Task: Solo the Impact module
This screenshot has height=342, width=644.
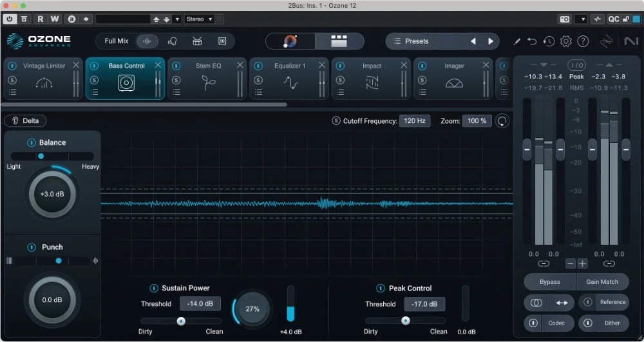Action: point(340,81)
